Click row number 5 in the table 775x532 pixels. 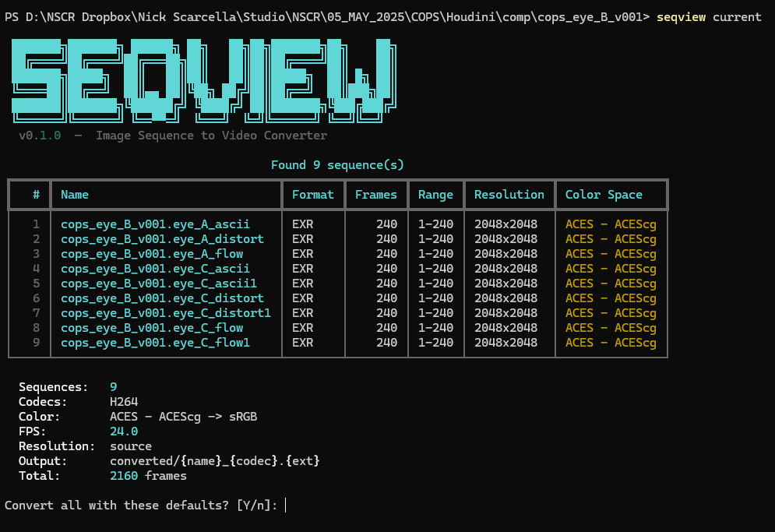click(x=36, y=284)
